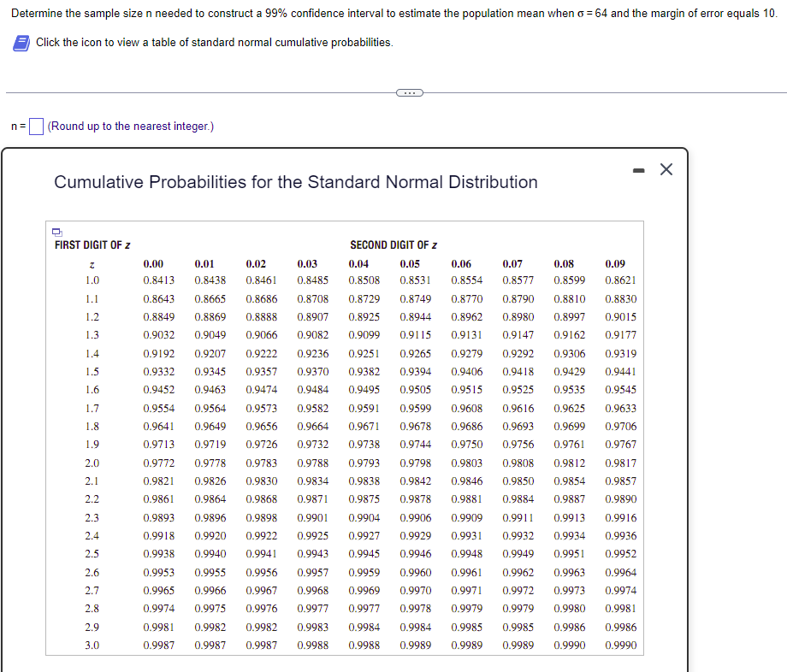Select cell 0.9842 in row 2.1
Viewport: 787px width, 672px height.
(x=416, y=481)
